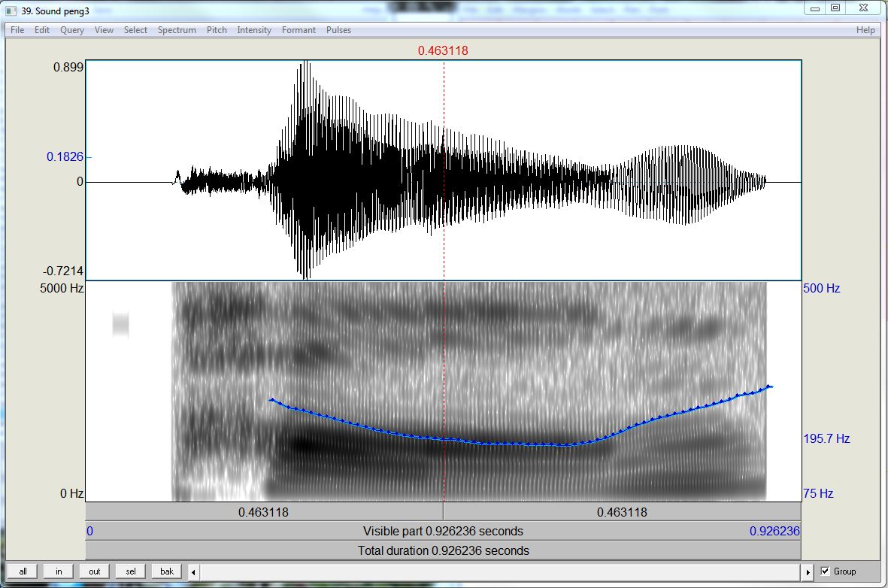The image size is (888, 588).
Task: Click the red cursor time label 0.463118
Action: coord(443,50)
